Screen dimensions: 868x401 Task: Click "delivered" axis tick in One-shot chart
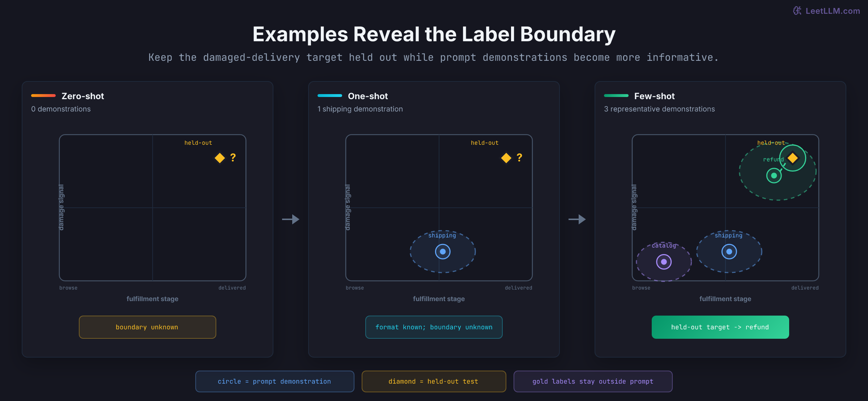click(x=518, y=288)
